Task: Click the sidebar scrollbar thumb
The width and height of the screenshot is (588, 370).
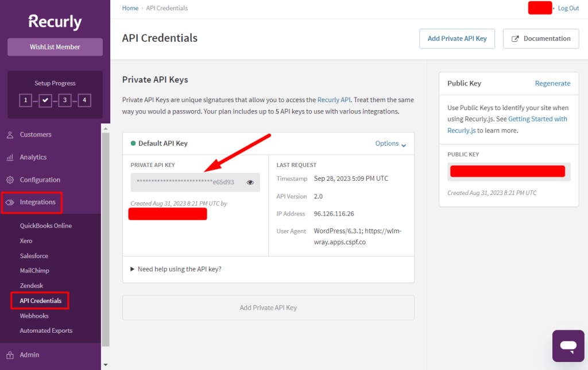Action: (106, 240)
